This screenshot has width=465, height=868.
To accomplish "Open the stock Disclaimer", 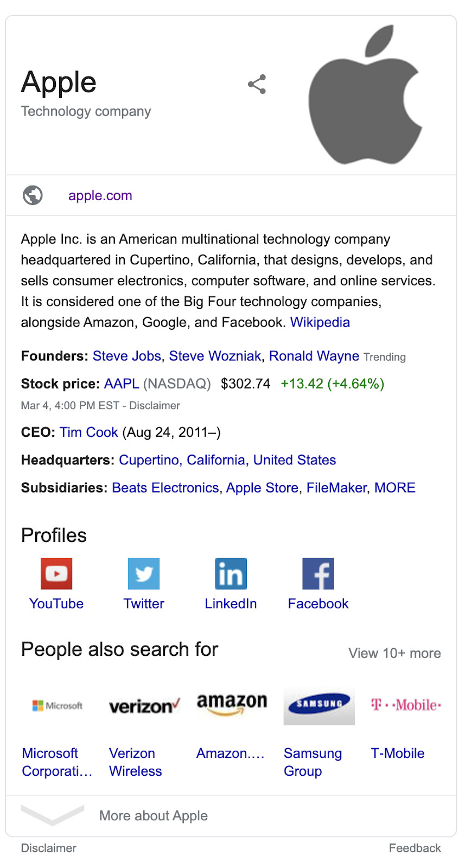I will (x=155, y=405).
